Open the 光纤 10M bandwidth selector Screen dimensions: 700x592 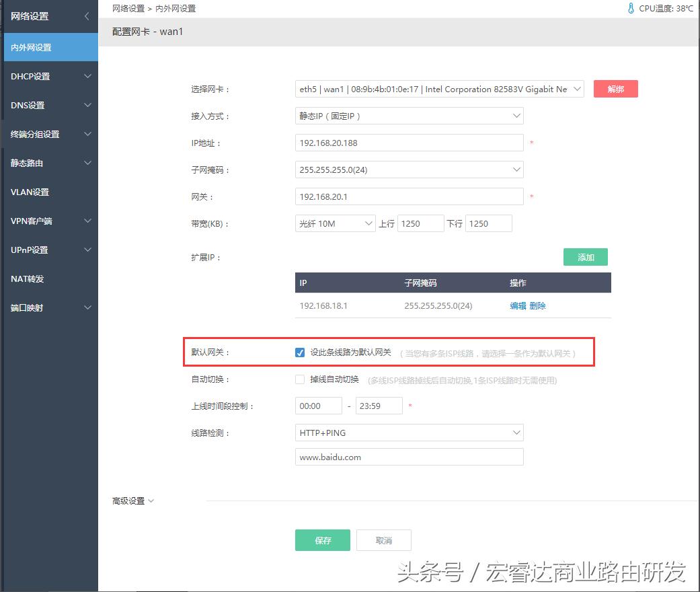click(334, 223)
